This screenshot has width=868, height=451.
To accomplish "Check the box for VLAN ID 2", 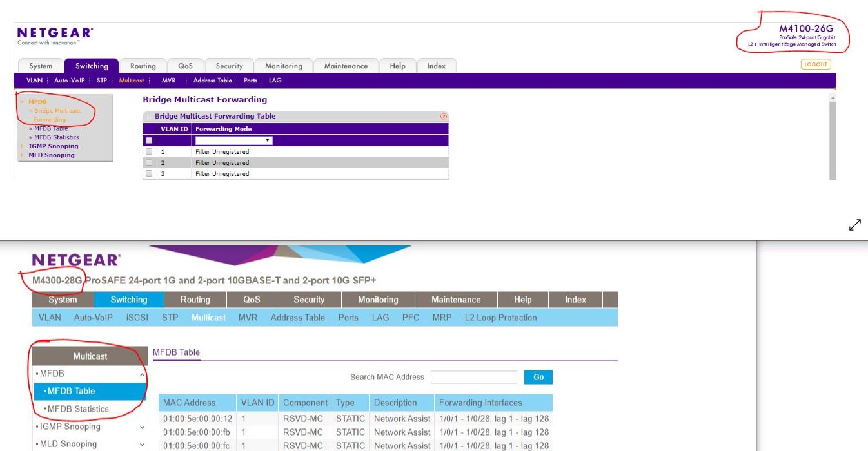I will [149, 163].
